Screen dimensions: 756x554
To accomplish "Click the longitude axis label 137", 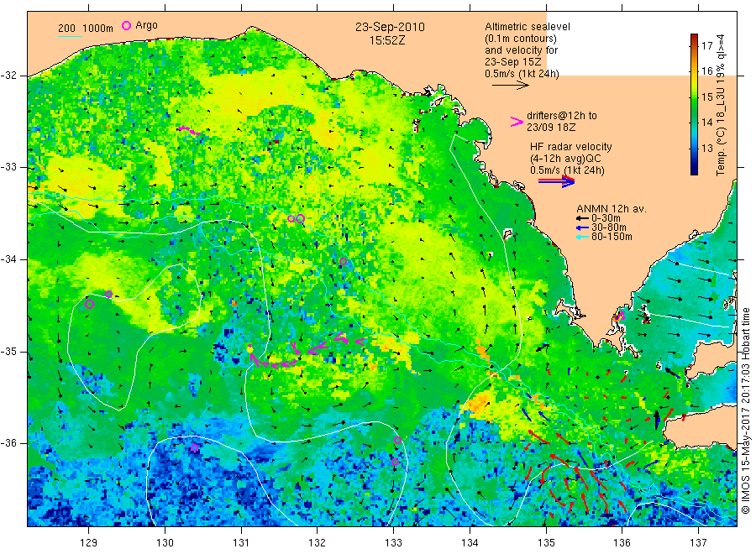I will 698,543.
